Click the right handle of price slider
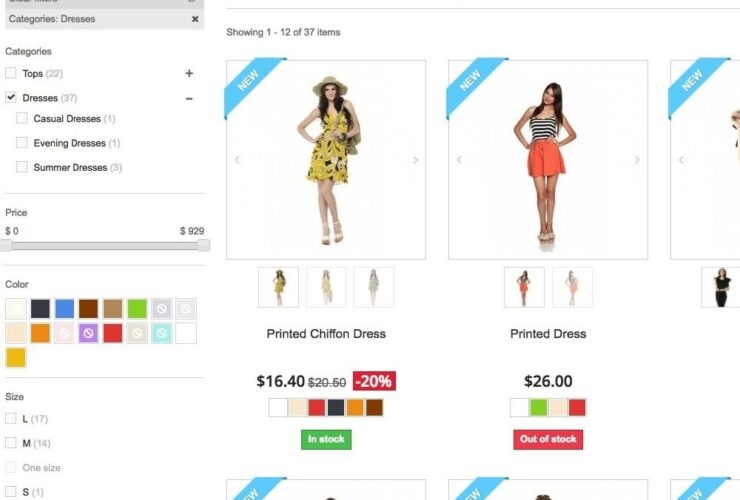740x500 pixels. (203, 245)
